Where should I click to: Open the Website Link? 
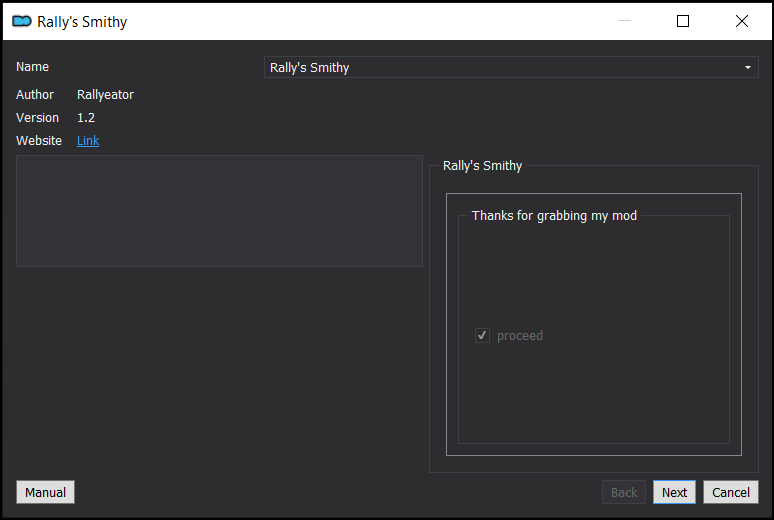88,141
